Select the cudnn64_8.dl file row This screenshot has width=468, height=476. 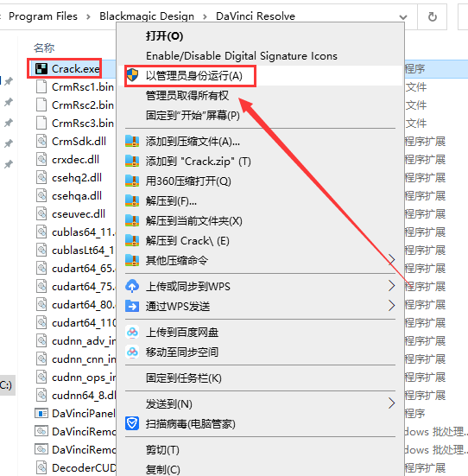74,396
